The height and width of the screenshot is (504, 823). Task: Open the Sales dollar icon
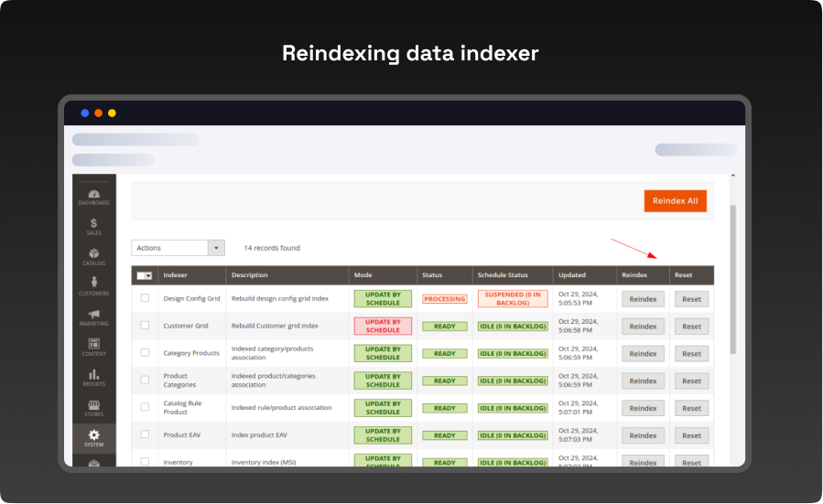click(94, 224)
